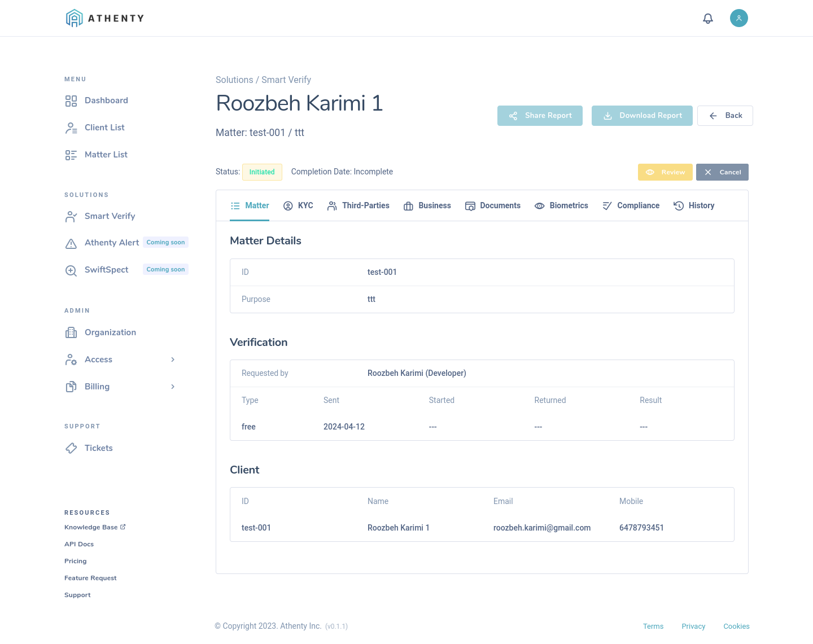Click the Initiated status badge

coord(262,172)
